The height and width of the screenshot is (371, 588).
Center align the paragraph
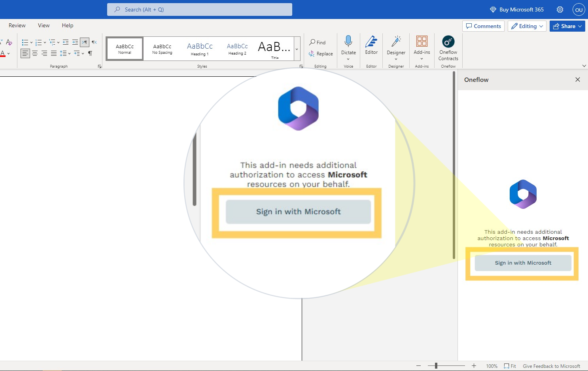tap(35, 53)
